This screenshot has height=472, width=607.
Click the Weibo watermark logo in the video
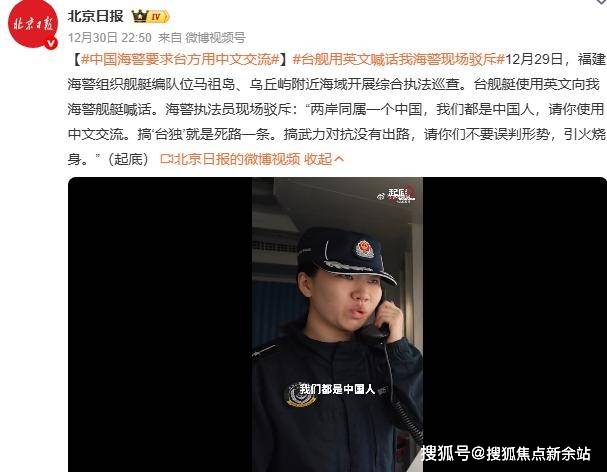tap(398, 196)
